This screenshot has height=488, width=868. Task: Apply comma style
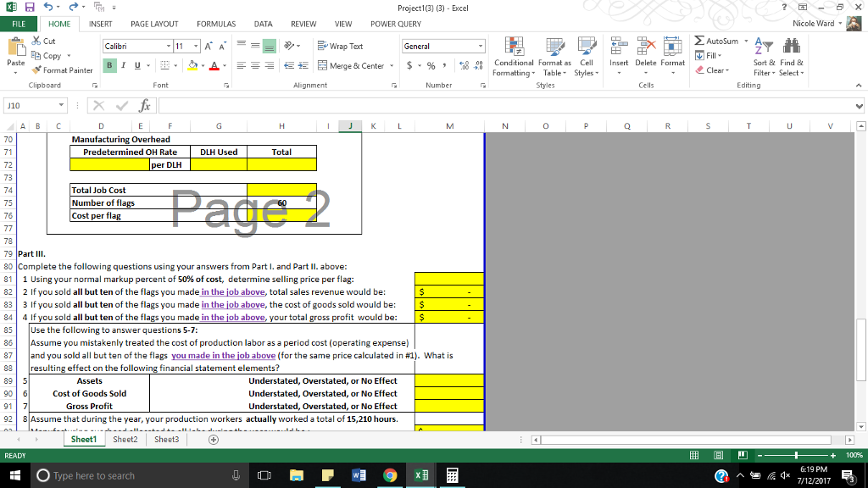click(x=444, y=65)
